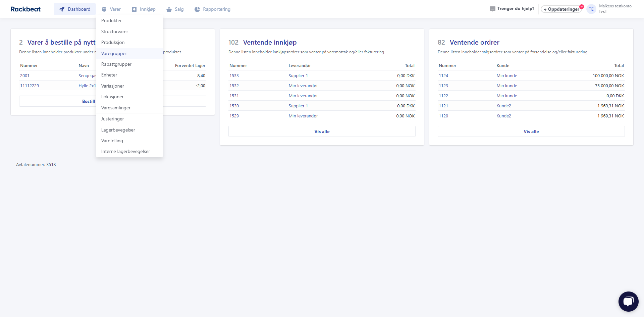Image resolution: width=644 pixels, height=317 pixels.
Task: Select Produkter from the menu
Action: pyautogui.click(x=129, y=20)
